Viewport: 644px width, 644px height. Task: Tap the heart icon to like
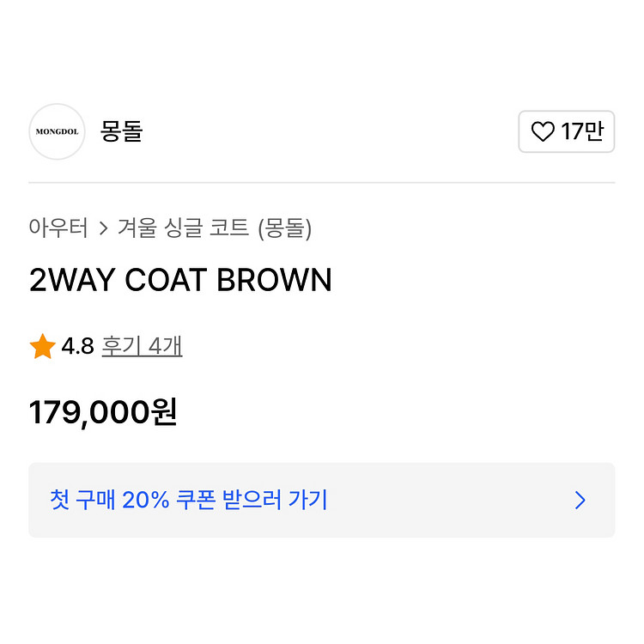coord(543,131)
